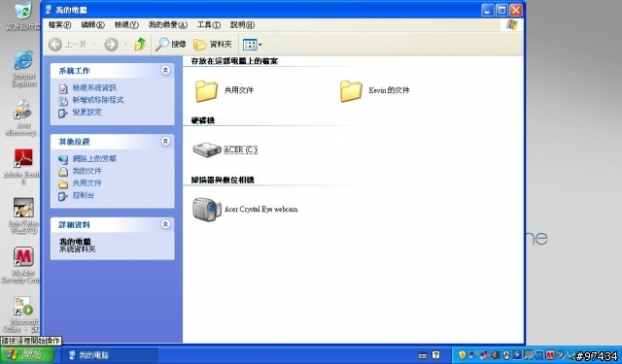Go to 共用文件 in sidebar
The height and width of the screenshot is (364, 622).
pyautogui.click(x=86, y=183)
